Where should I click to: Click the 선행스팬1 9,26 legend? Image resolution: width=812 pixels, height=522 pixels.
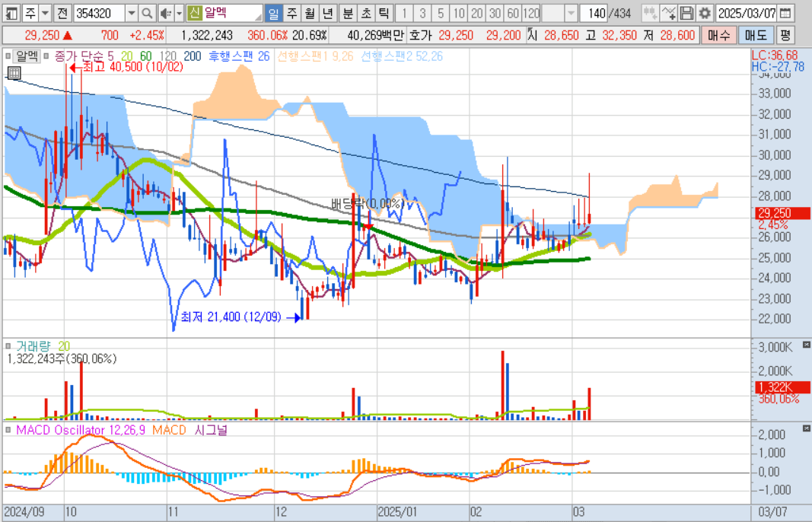(315, 56)
